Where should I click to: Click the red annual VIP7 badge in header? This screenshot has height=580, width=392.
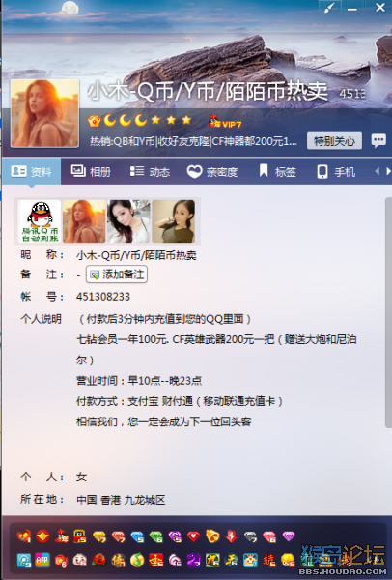pos(224,121)
